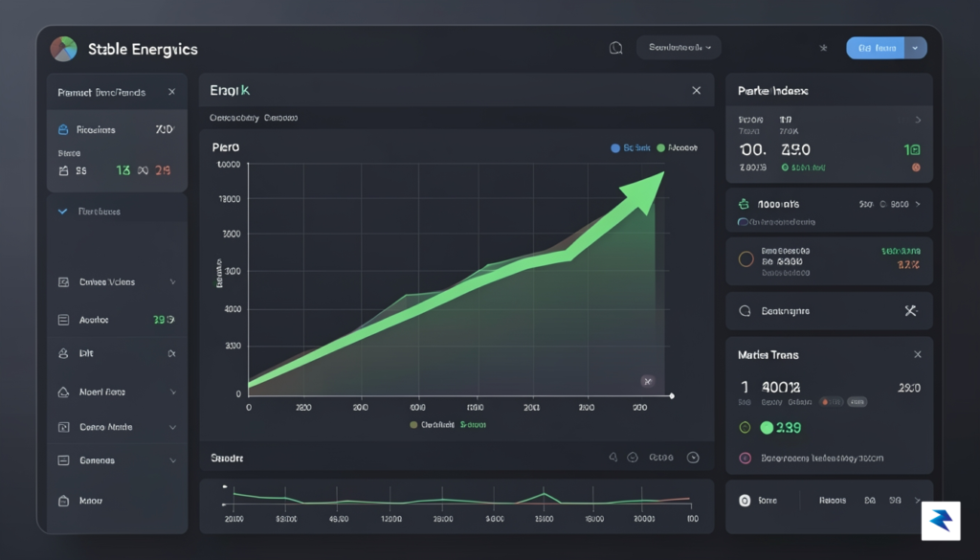Expand the Gonenes sidebar section
The width and height of the screenshot is (980, 560).
point(116,460)
